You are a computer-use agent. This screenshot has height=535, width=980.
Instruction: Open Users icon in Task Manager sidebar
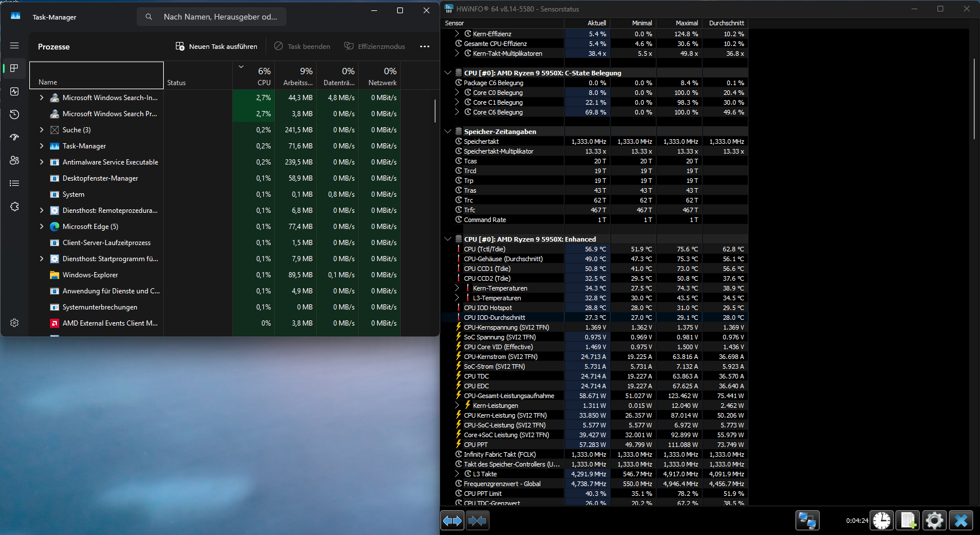(14, 160)
